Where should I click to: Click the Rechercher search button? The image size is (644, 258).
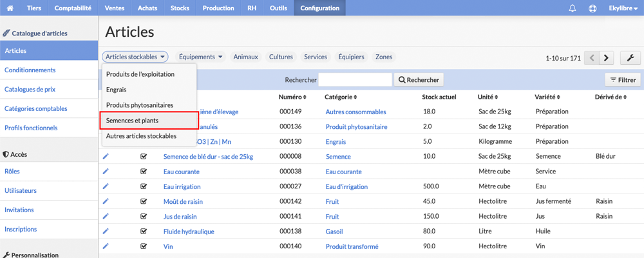click(419, 80)
